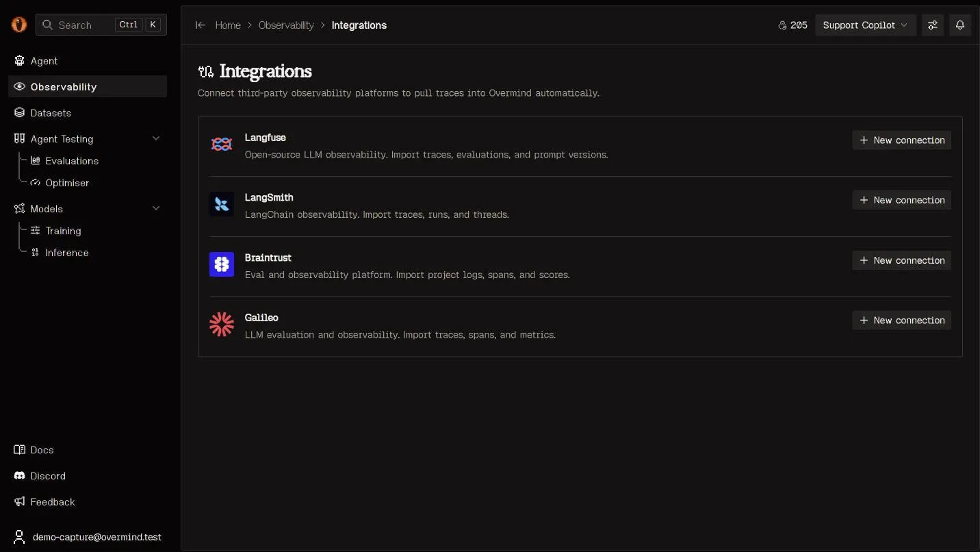Click the LangSmith logo icon
Viewport: 980px width, 552px height.
[x=222, y=204]
